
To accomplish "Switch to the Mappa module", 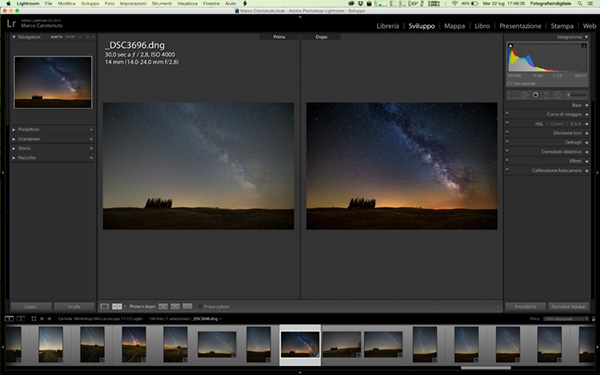I will point(454,26).
